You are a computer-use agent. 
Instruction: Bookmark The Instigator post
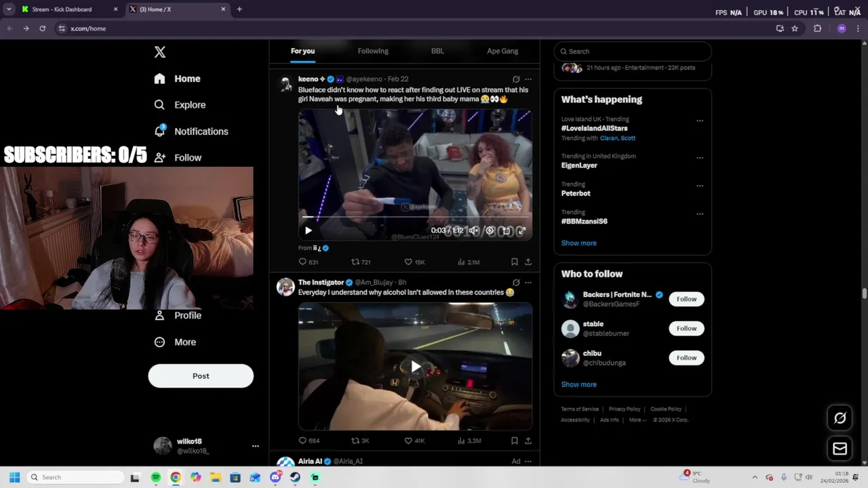tap(515, 441)
